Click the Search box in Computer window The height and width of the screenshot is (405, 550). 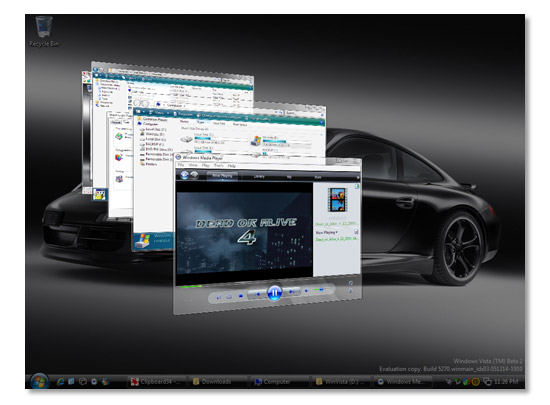coord(303,113)
